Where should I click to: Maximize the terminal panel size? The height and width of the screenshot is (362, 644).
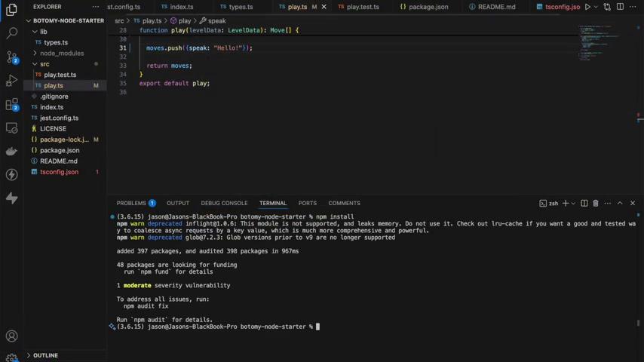pyautogui.click(x=620, y=203)
